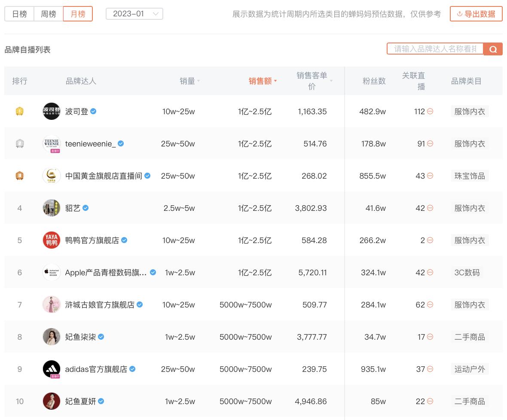Image resolution: width=507 pixels, height=420 pixels.
Task: Switch to the 日榜 tab
Action: [x=19, y=14]
